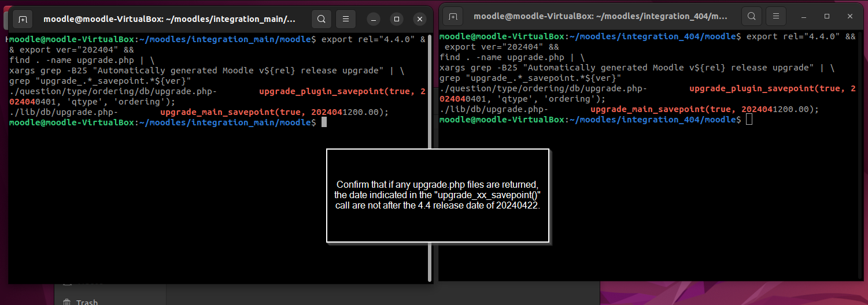Screen dimensions: 868x305
Task: Open hamburger menu of integration_main terminal
Action: coord(346,19)
